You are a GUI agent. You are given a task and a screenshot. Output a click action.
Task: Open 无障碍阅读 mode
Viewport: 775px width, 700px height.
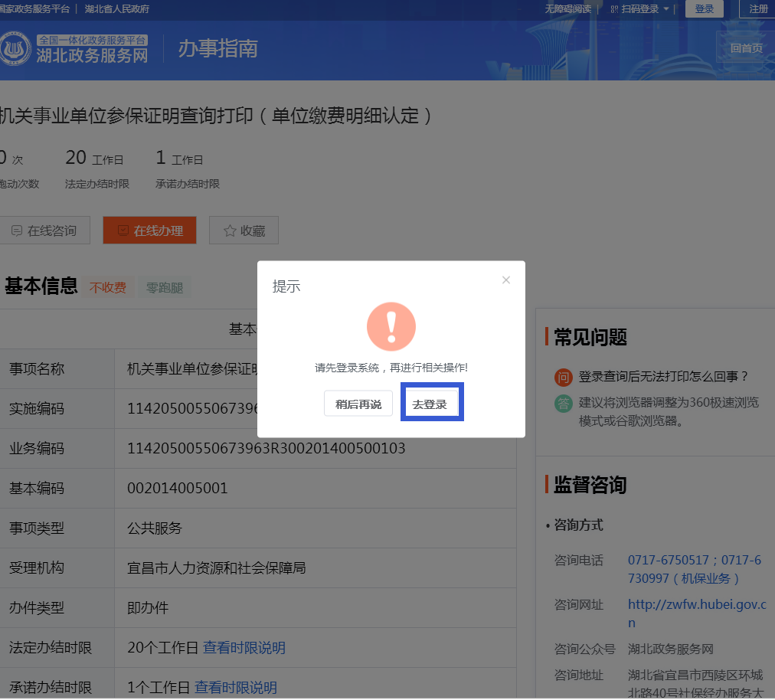567,9
